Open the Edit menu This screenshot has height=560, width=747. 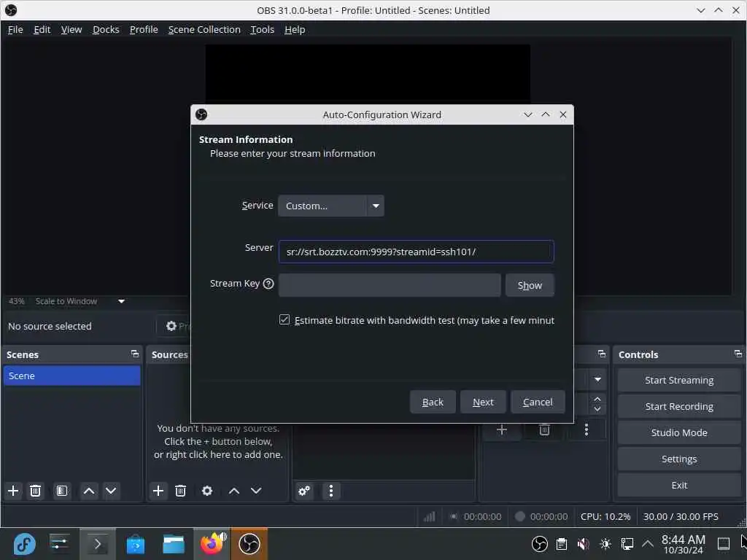pos(42,29)
